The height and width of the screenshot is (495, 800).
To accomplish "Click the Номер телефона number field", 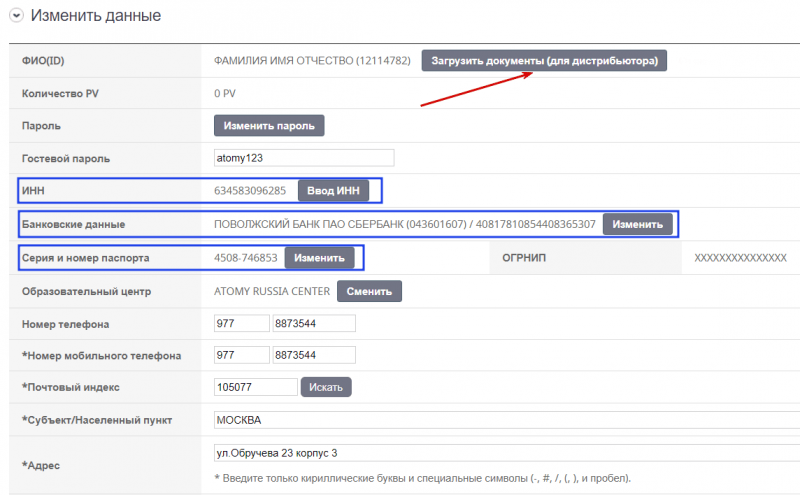I will [x=314, y=324].
